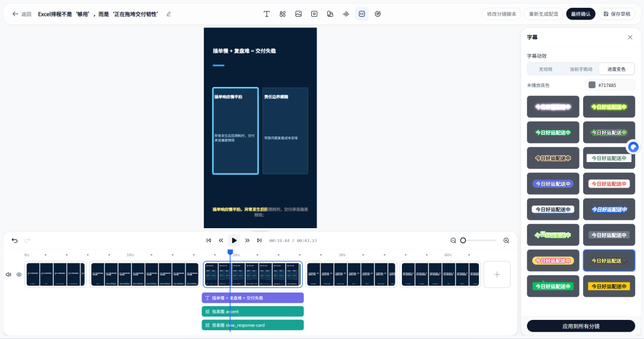Click 最终确认 button

click(580, 14)
